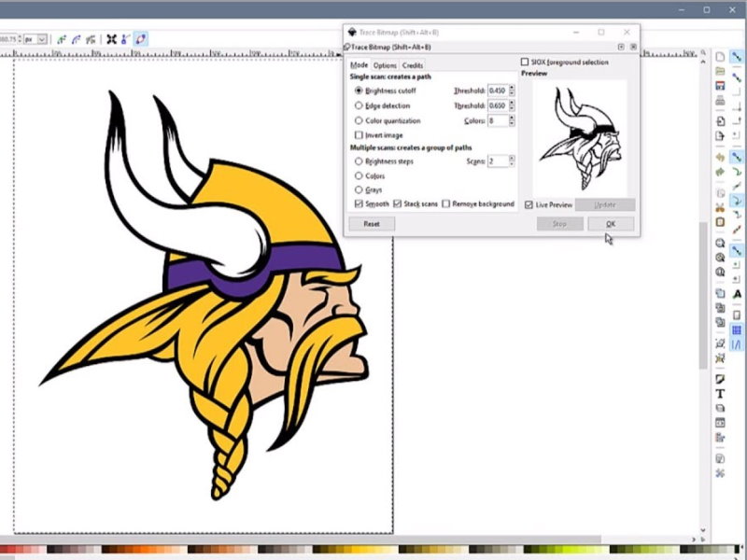Toggle the Stack scans checkbox

tap(398, 203)
